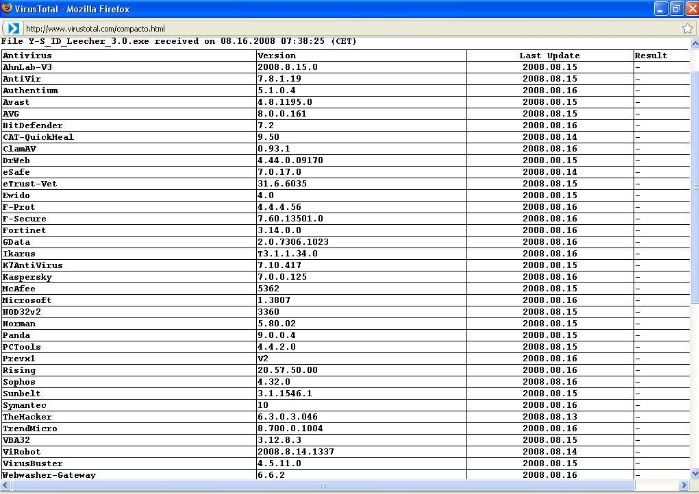Screen dimensions: 699x494
Task: Click the horizontal scrollbar thumb
Action: tap(323, 485)
